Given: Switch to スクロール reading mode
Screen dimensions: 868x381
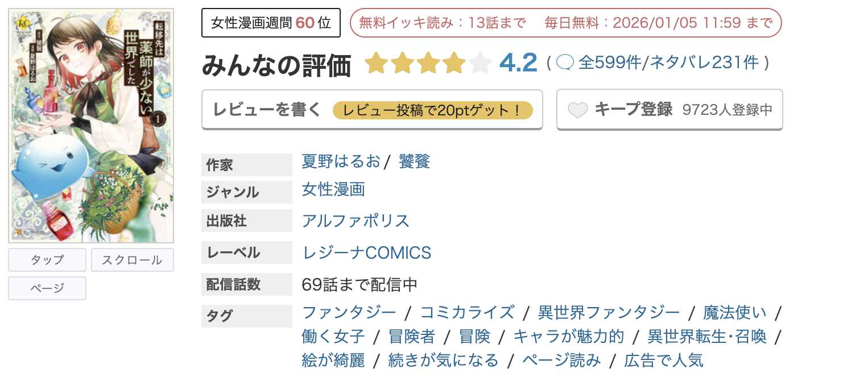Looking at the screenshot, I should [x=133, y=260].
